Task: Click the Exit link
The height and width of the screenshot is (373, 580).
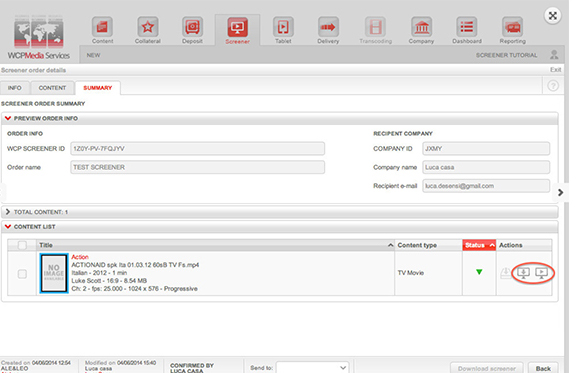Action: pos(556,70)
